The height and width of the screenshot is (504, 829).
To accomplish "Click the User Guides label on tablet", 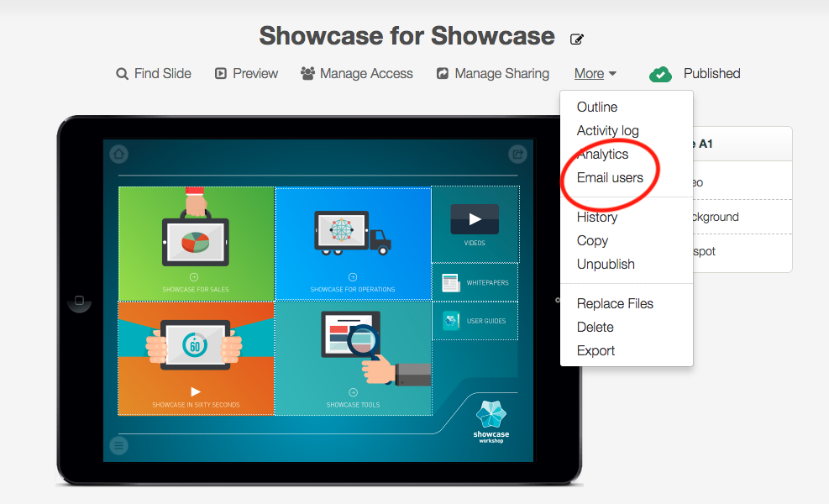I will (x=486, y=321).
